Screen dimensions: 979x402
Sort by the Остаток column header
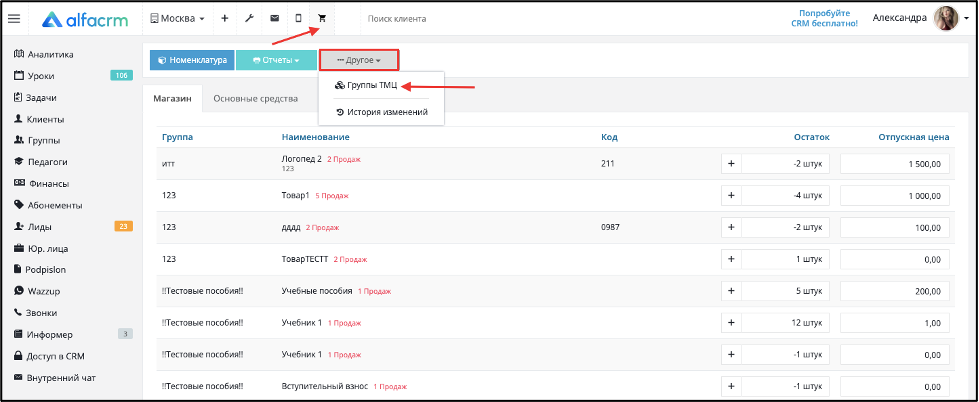pyautogui.click(x=812, y=137)
